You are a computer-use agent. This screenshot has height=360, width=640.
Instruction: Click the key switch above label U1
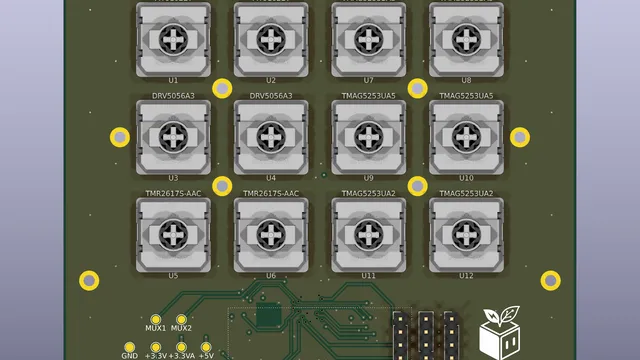coord(173,40)
